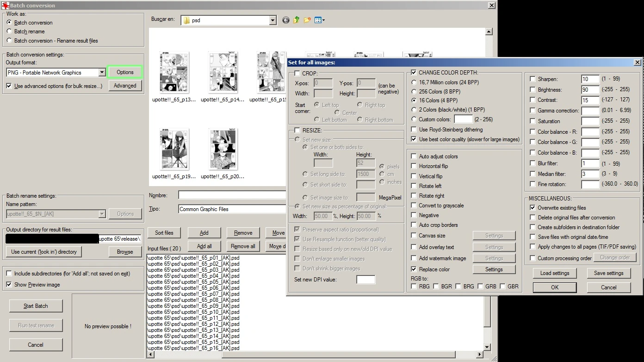Enable Auto crop borders
The width and height of the screenshot is (644, 362).
tap(414, 225)
